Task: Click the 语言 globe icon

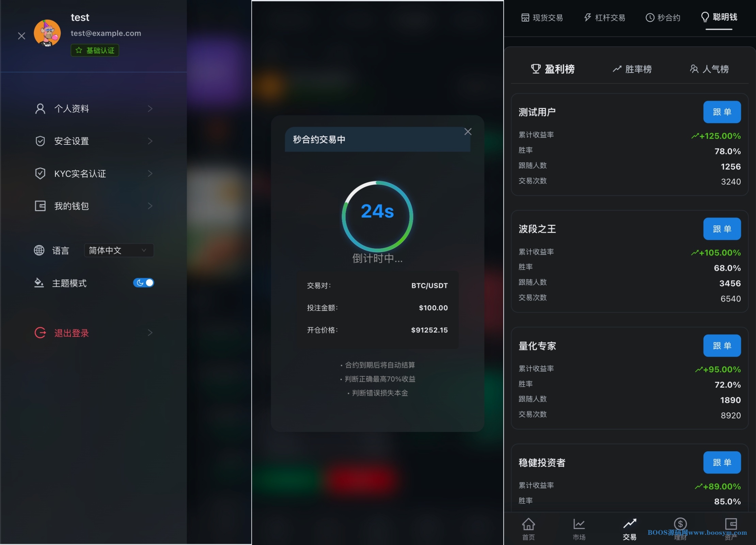Action: (x=39, y=250)
